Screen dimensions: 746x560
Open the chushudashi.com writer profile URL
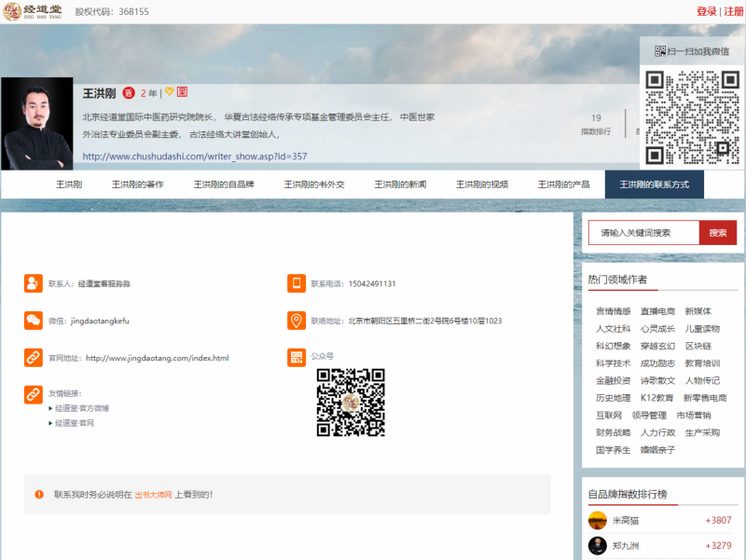click(195, 157)
